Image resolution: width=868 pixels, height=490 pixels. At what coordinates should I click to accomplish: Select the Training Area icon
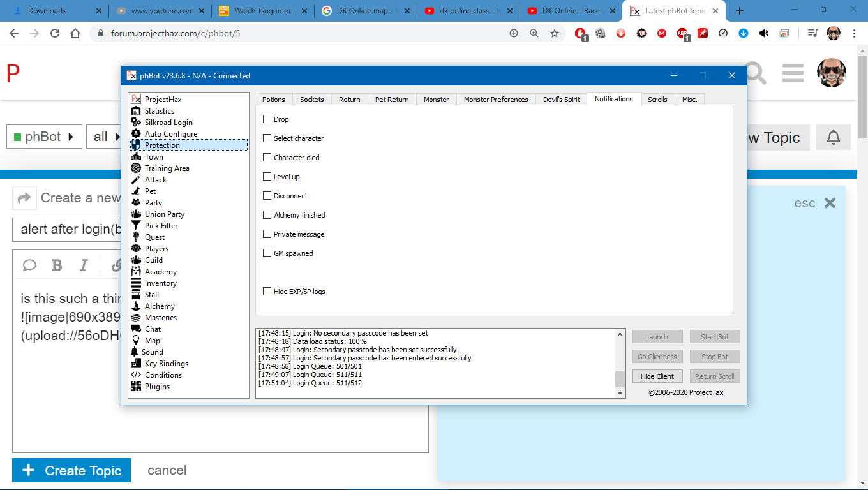[135, 168]
